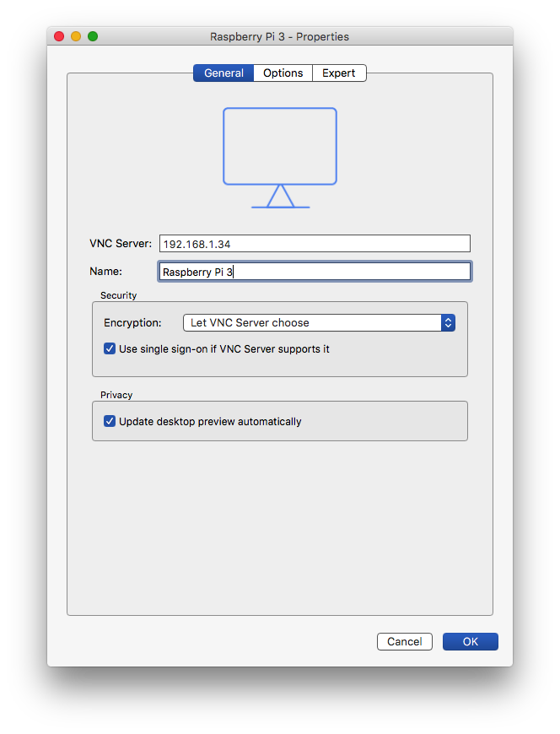Open the Expert tab
This screenshot has width=560, height=734.
[x=339, y=73]
